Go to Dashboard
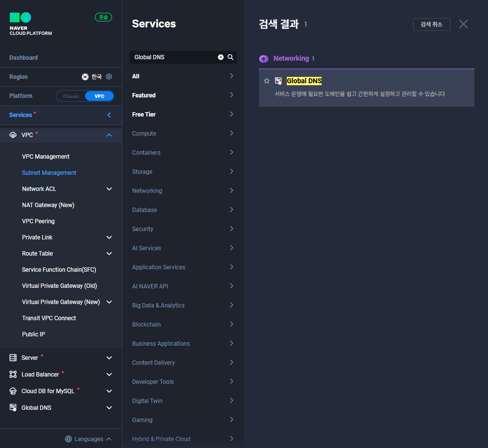 tap(23, 58)
